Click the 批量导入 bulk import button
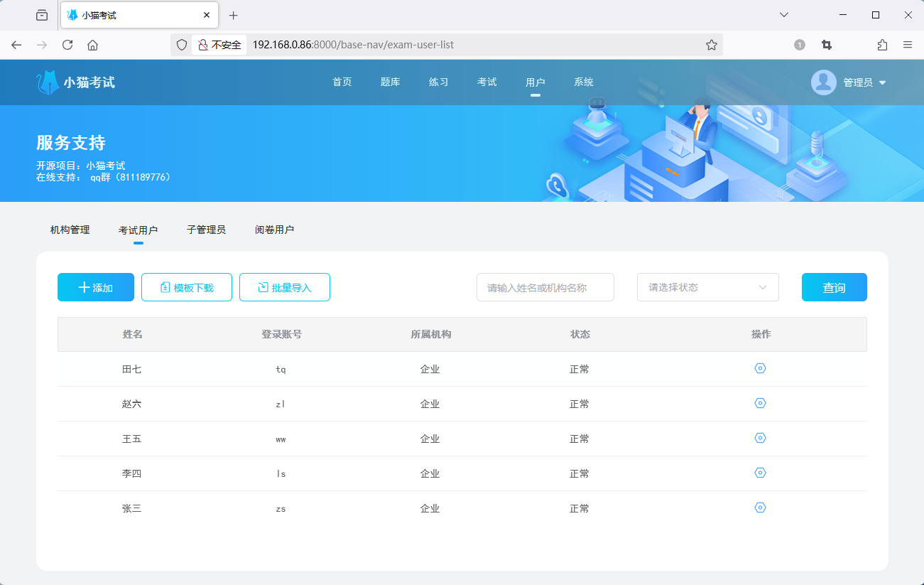Image resolution: width=924 pixels, height=585 pixels. point(284,287)
